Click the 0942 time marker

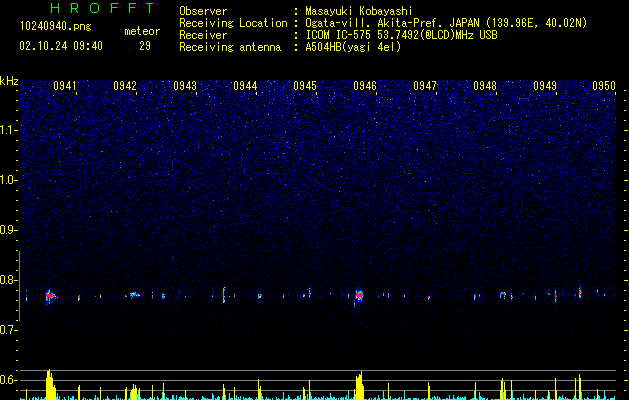pyautogui.click(x=125, y=86)
